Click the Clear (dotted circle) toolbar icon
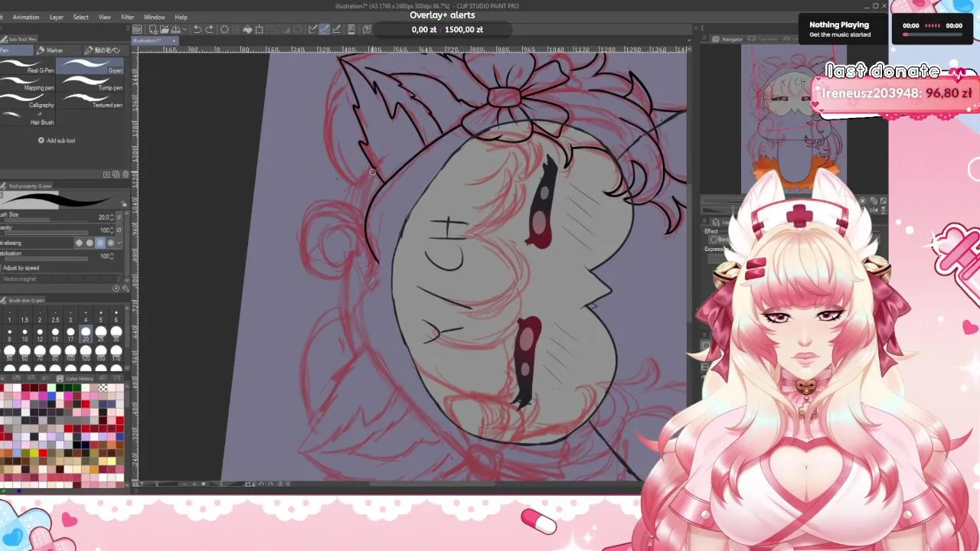 click(x=224, y=30)
